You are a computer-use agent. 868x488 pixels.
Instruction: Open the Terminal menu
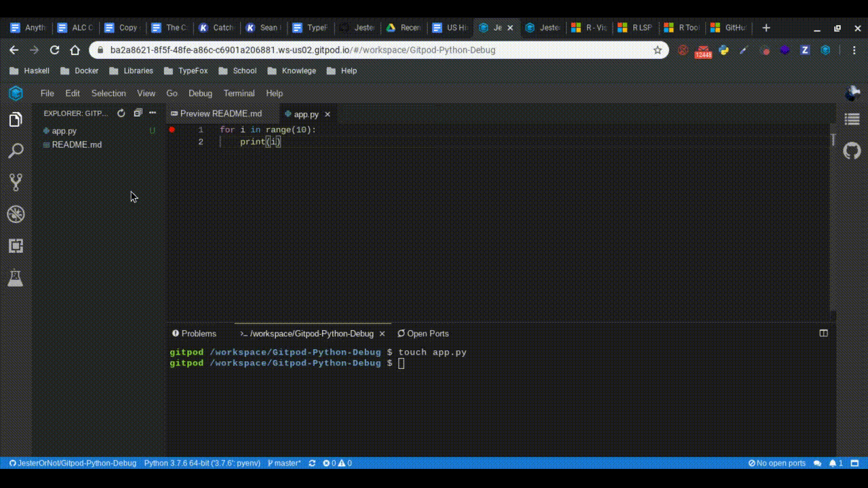pyautogui.click(x=239, y=93)
